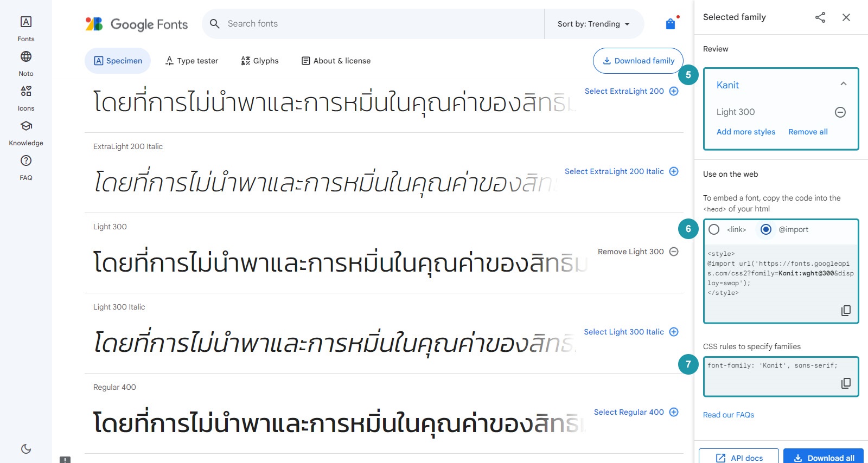Click 'Light 300' entry in Kanit review

(736, 112)
